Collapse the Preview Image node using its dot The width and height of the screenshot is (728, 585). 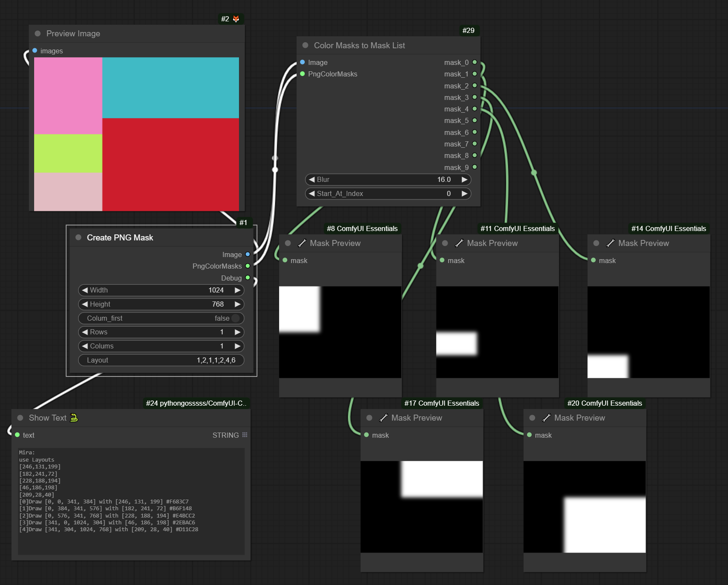tap(38, 33)
